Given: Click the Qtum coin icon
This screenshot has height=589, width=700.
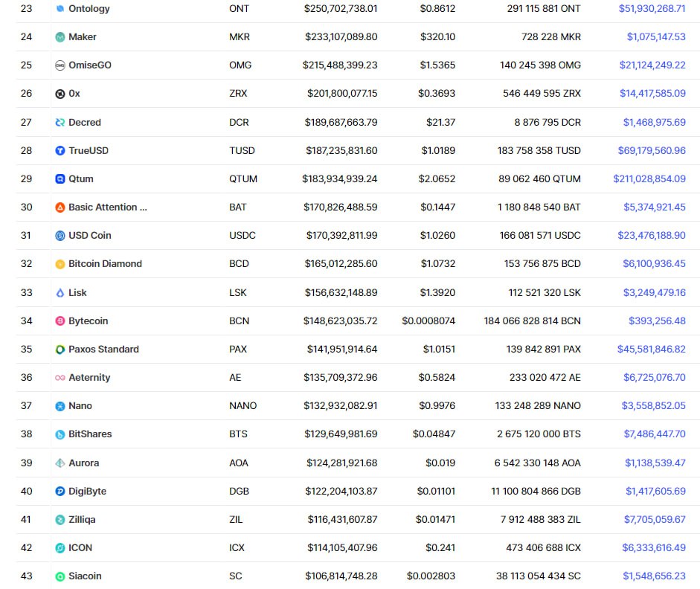Looking at the screenshot, I should [60, 179].
